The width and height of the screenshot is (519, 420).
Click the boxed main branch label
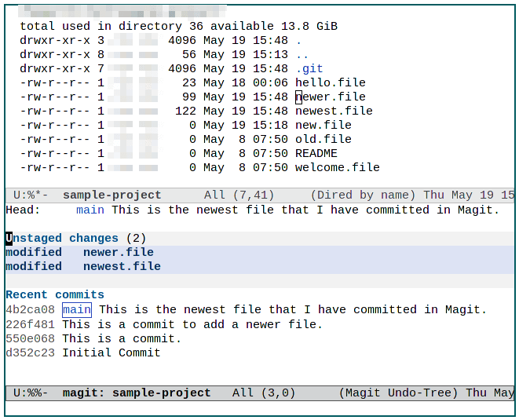click(77, 309)
